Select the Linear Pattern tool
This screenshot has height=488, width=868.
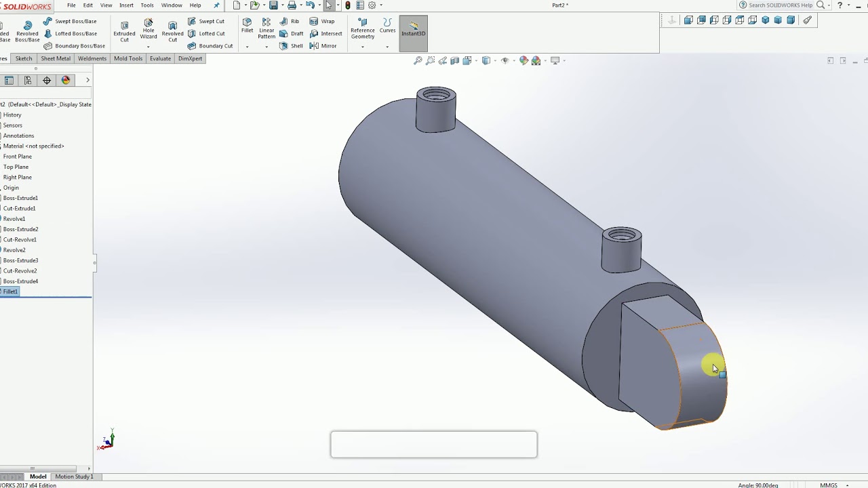pos(267,28)
